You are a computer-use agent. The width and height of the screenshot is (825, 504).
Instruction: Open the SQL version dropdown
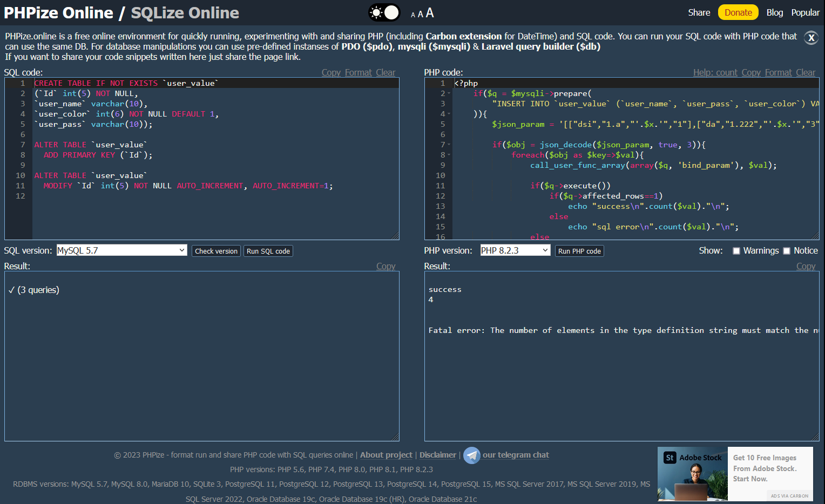[x=121, y=250]
